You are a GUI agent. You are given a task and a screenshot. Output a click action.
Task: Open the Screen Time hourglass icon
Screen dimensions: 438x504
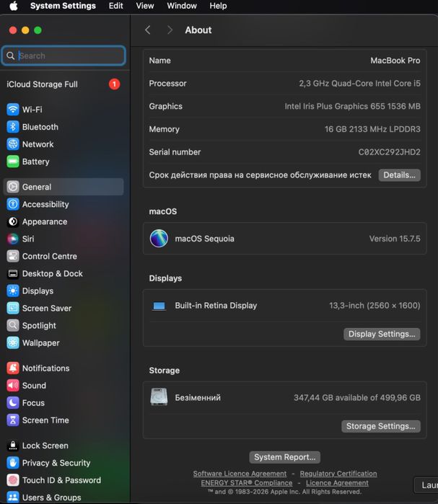coord(13,420)
